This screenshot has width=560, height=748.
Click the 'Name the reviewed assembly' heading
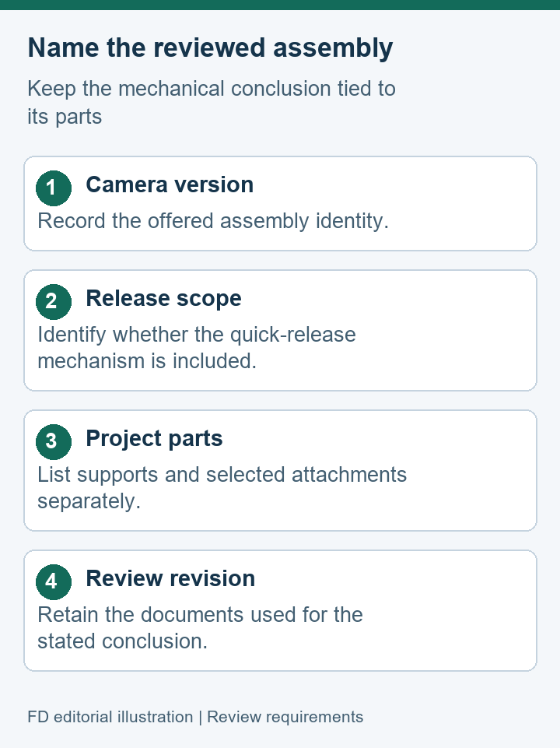[x=210, y=48]
